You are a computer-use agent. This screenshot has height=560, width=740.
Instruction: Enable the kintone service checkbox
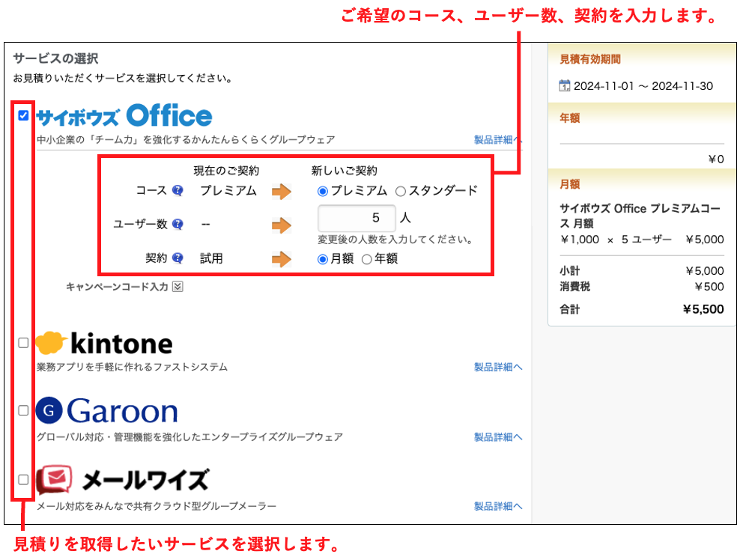[x=23, y=342]
